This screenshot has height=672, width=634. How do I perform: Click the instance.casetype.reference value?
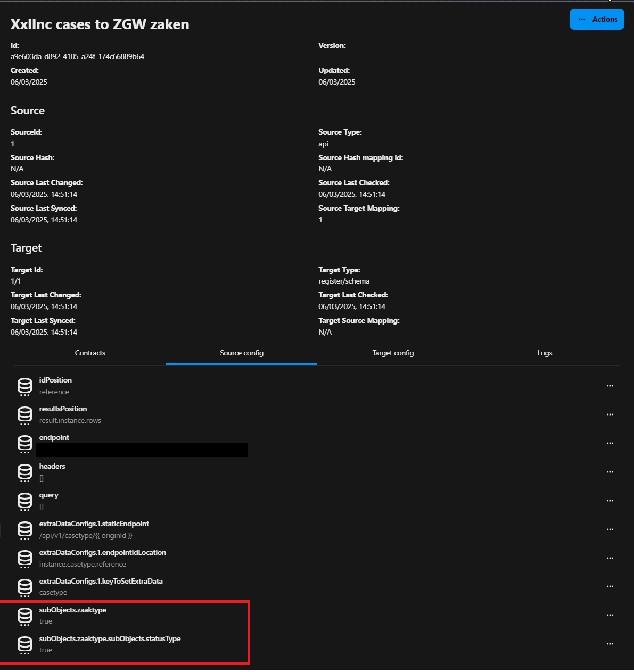[83, 564]
